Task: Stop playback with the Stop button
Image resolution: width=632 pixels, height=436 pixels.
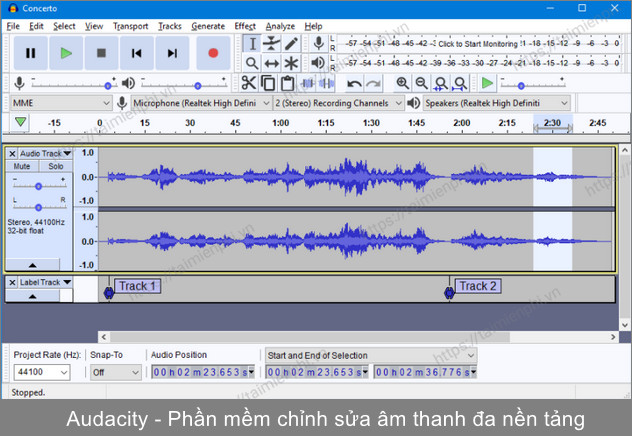Action: click(x=101, y=53)
